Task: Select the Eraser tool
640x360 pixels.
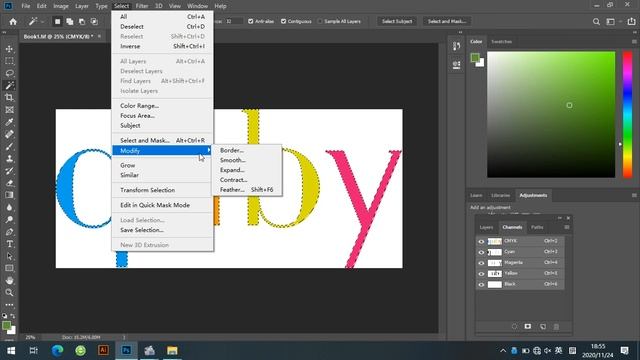Action: pos(9,183)
